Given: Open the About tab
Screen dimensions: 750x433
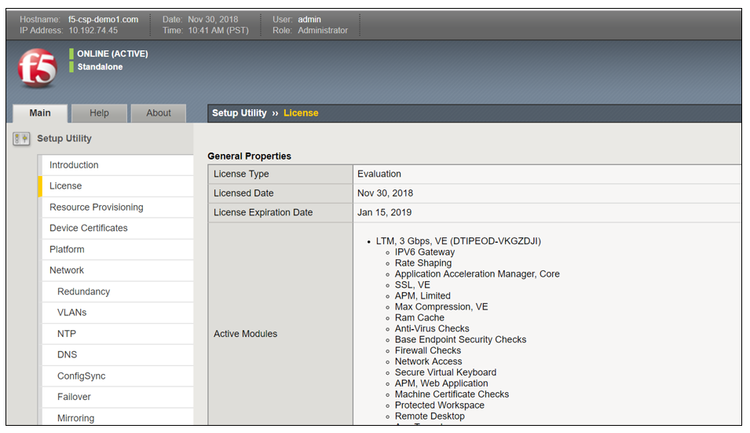Looking at the screenshot, I should [158, 113].
